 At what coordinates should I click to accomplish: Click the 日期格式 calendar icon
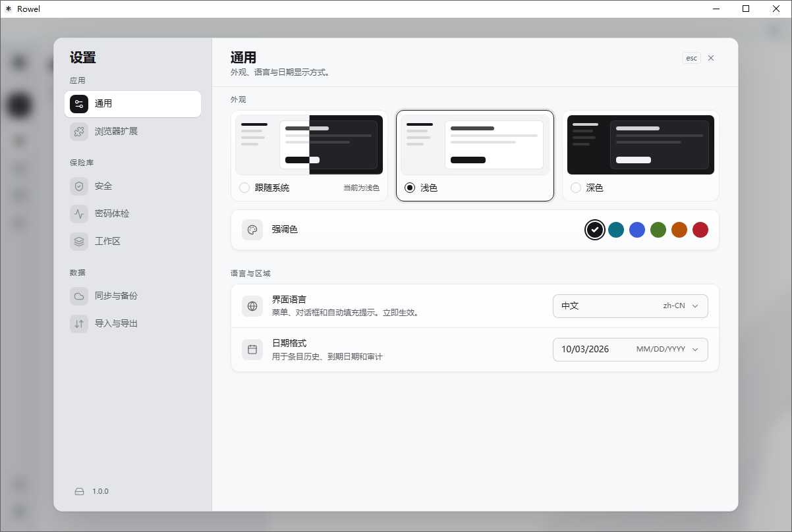[252, 350]
